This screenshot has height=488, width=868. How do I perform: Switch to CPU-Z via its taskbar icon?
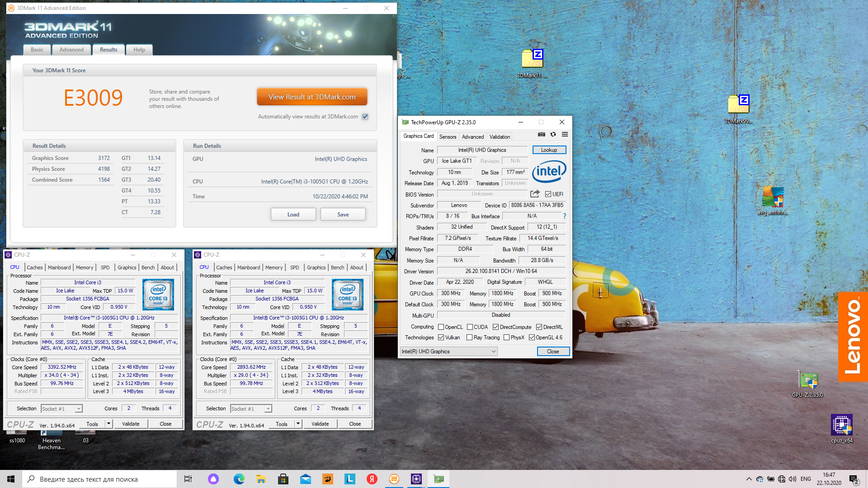(x=416, y=479)
